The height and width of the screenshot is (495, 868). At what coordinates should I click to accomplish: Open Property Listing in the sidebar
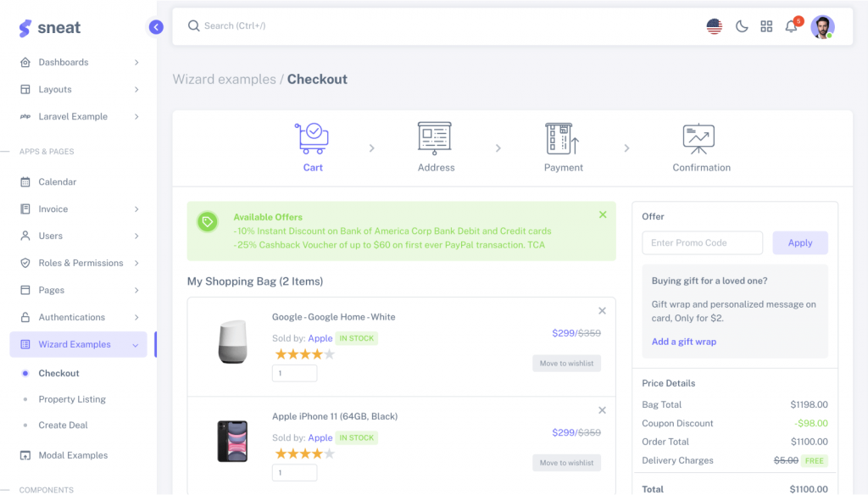[72, 399]
